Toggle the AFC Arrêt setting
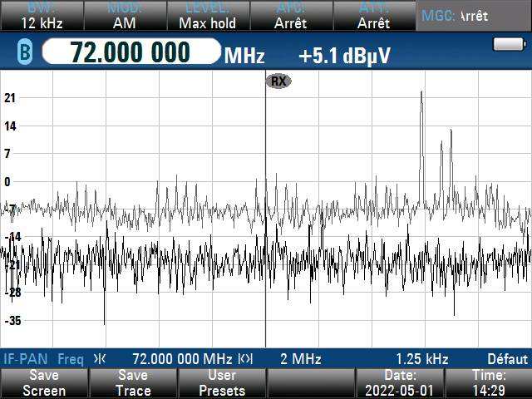The image size is (532, 399). (x=290, y=16)
